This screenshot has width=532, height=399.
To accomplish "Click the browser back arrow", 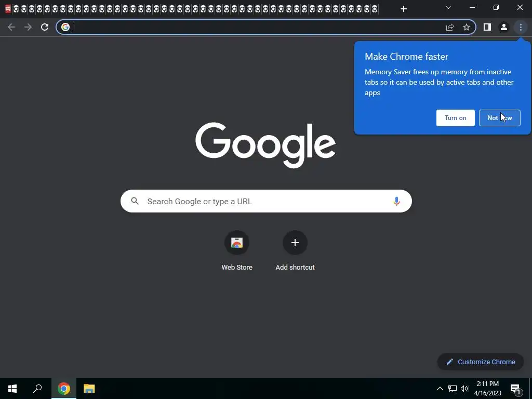I will pyautogui.click(x=11, y=27).
